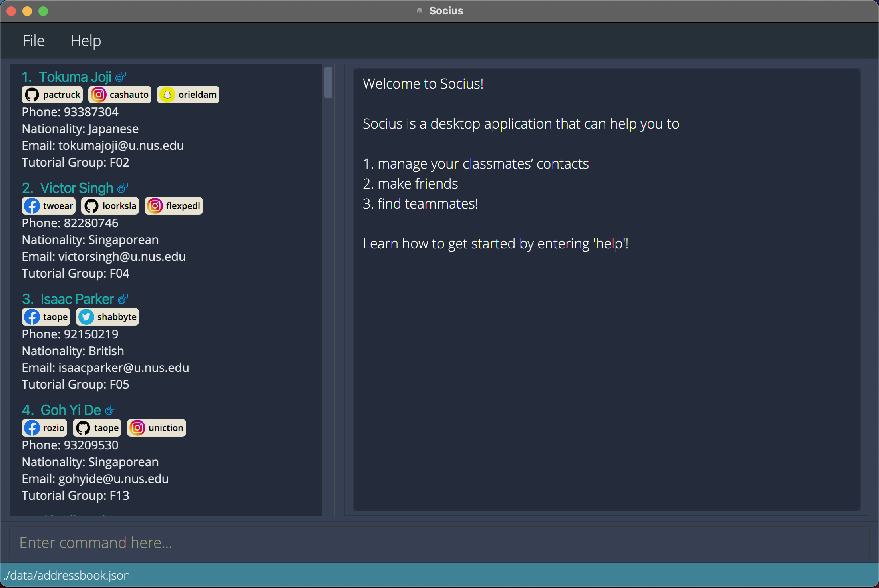Image resolution: width=879 pixels, height=588 pixels.
Task: Click email victorsingh@u.nus.edu
Action: (122, 256)
